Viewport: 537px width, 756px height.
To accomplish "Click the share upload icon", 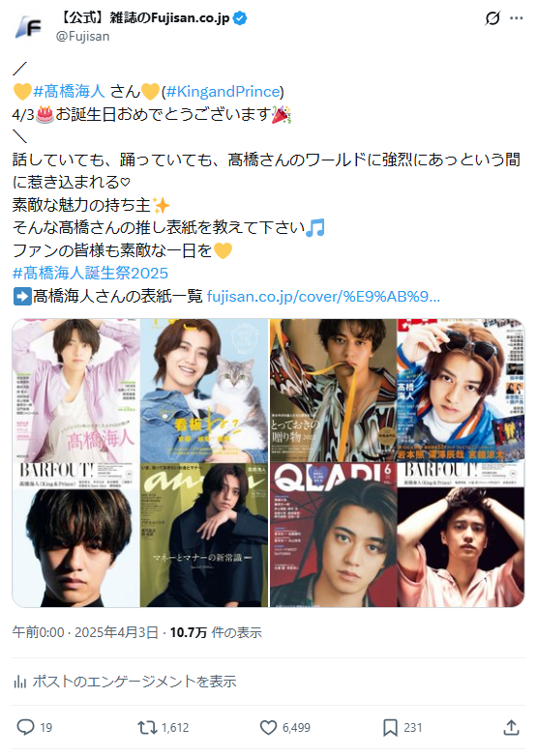I will pyautogui.click(x=511, y=727).
